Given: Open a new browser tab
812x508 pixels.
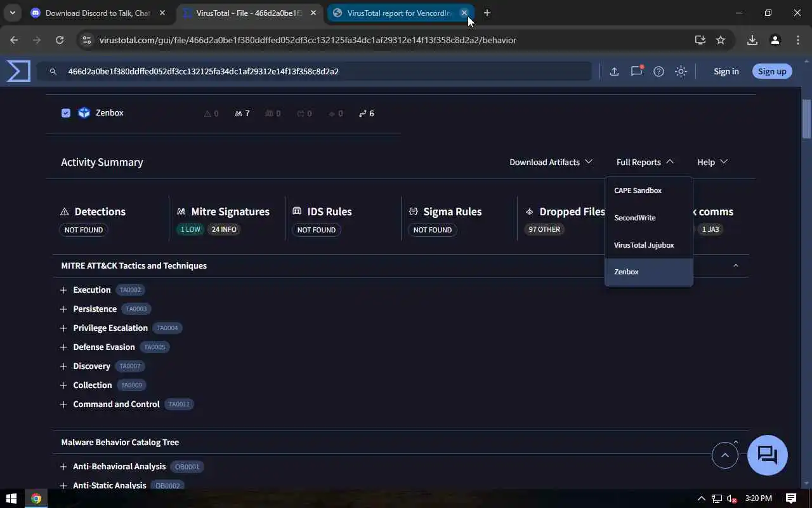Looking at the screenshot, I should click(x=487, y=13).
